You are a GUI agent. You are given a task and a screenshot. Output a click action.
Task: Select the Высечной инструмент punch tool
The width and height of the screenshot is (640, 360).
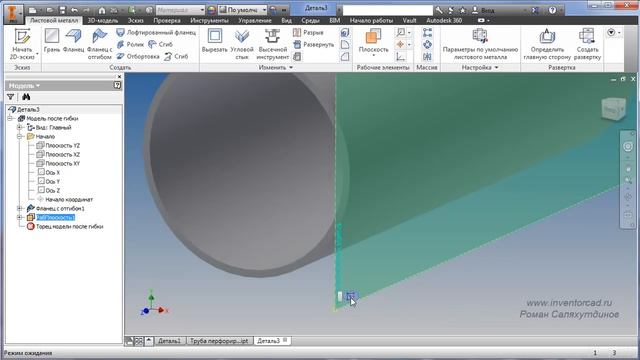pyautogui.click(x=272, y=44)
